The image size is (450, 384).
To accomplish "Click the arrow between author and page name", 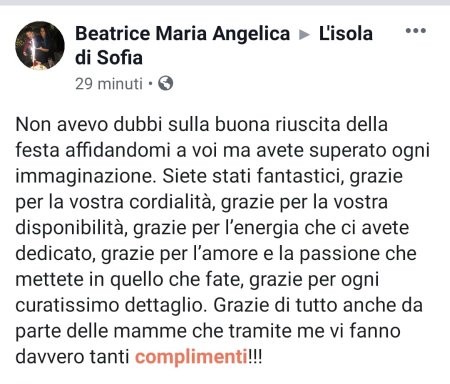I will [304, 35].
